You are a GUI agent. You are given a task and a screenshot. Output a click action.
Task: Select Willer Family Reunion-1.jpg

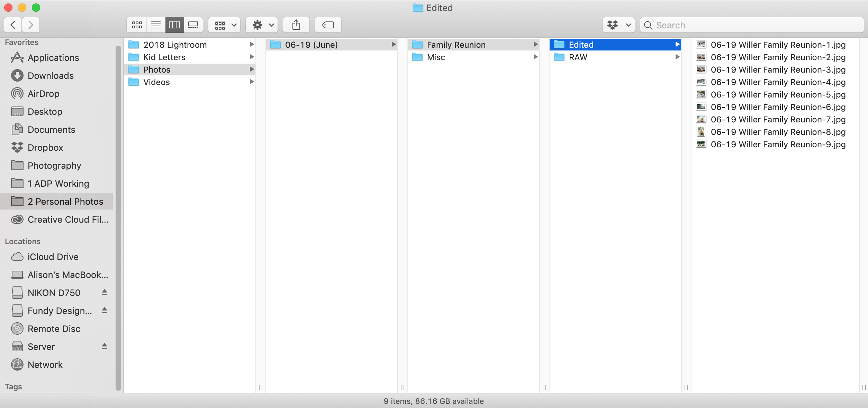[775, 45]
